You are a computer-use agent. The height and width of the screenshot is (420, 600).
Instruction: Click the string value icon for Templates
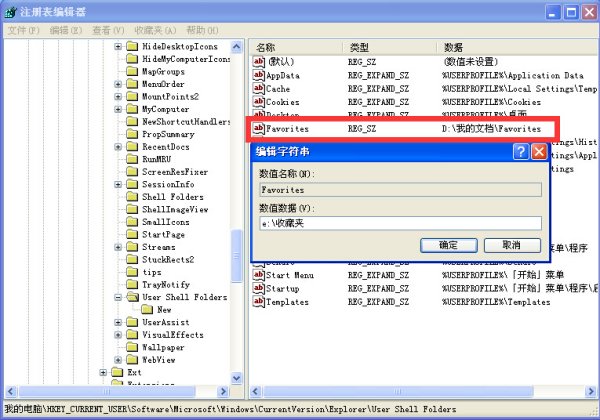pos(259,302)
